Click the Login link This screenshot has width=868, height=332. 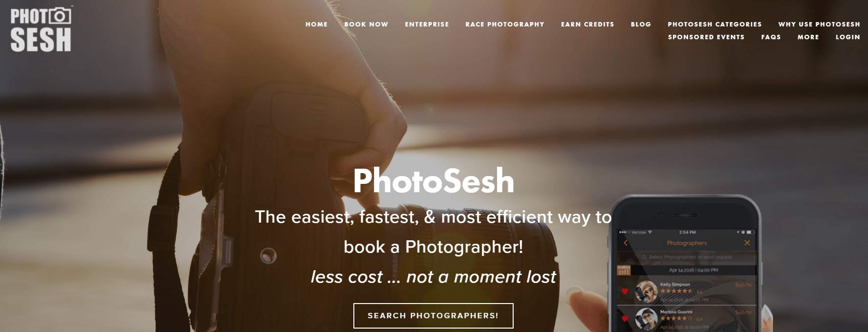(x=848, y=37)
